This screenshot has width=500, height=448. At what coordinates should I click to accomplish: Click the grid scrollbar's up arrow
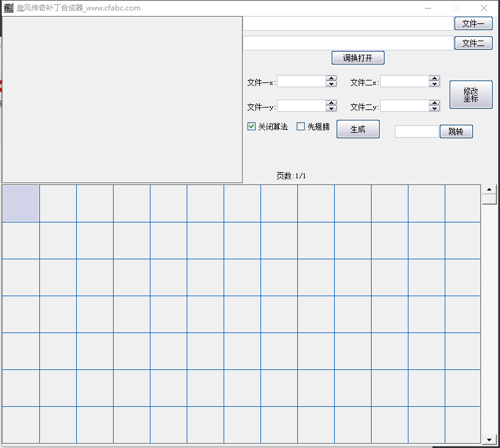pos(490,189)
